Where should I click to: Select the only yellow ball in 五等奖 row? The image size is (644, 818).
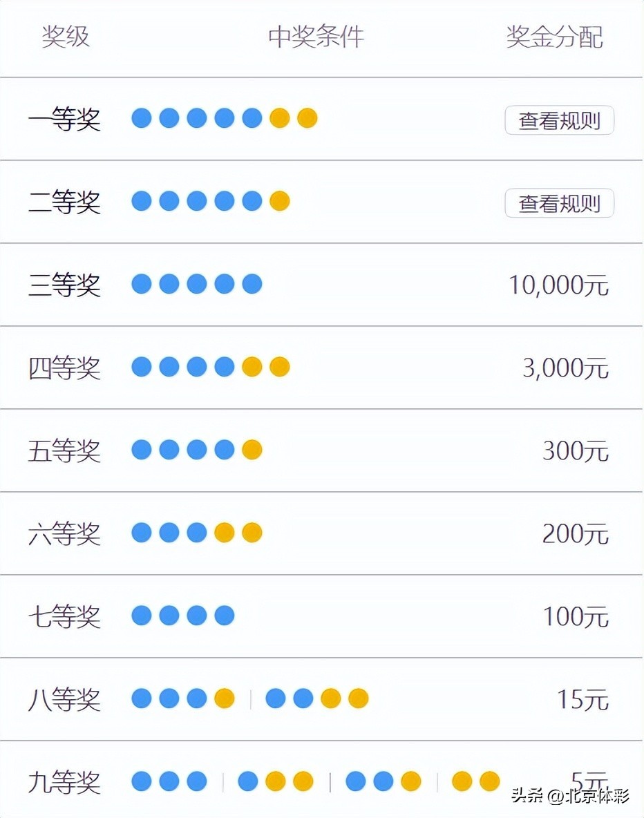[x=252, y=450]
